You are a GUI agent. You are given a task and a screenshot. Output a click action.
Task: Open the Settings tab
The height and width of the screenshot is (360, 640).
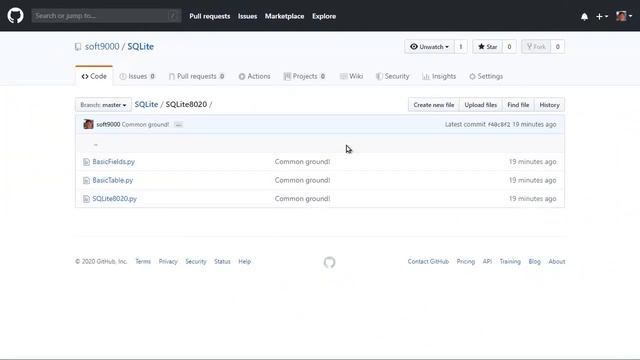click(486, 76)
